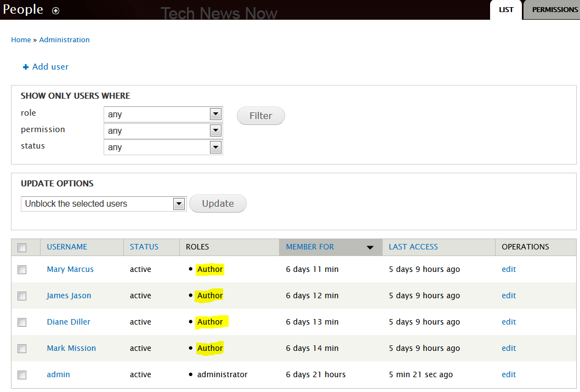Click the Filter button
Viewport: 580px width, 392px height.
point(261,116)
